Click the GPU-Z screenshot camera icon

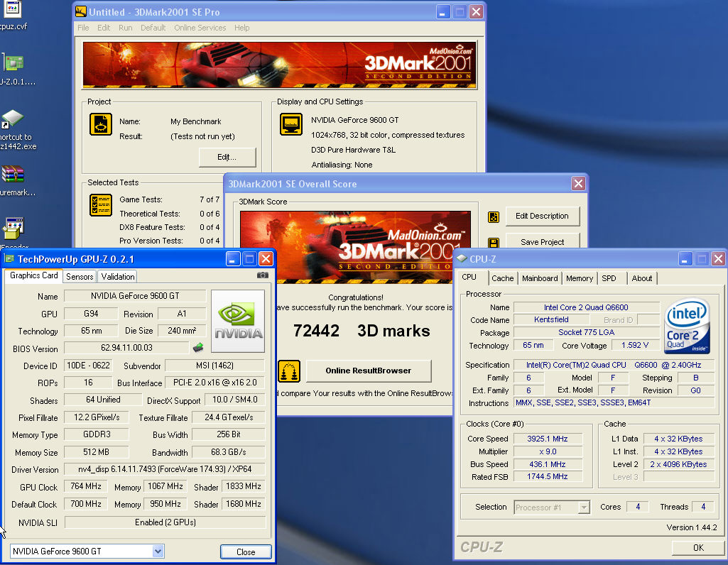click(x=262, y=275)
